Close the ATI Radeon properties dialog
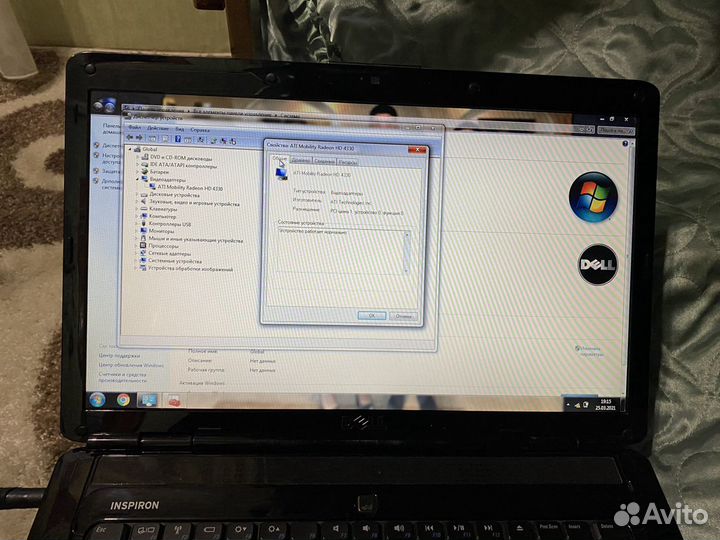This screenshot has height=540, width=720. [x=417, y=150]
